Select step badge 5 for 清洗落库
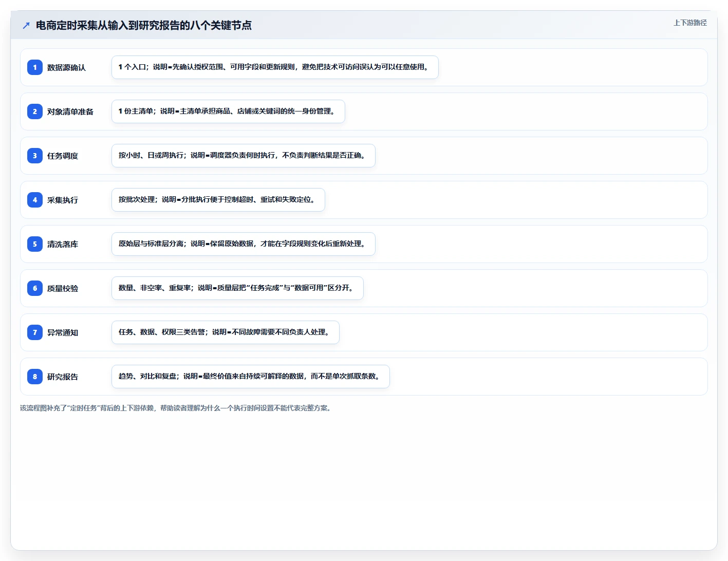 35,244
